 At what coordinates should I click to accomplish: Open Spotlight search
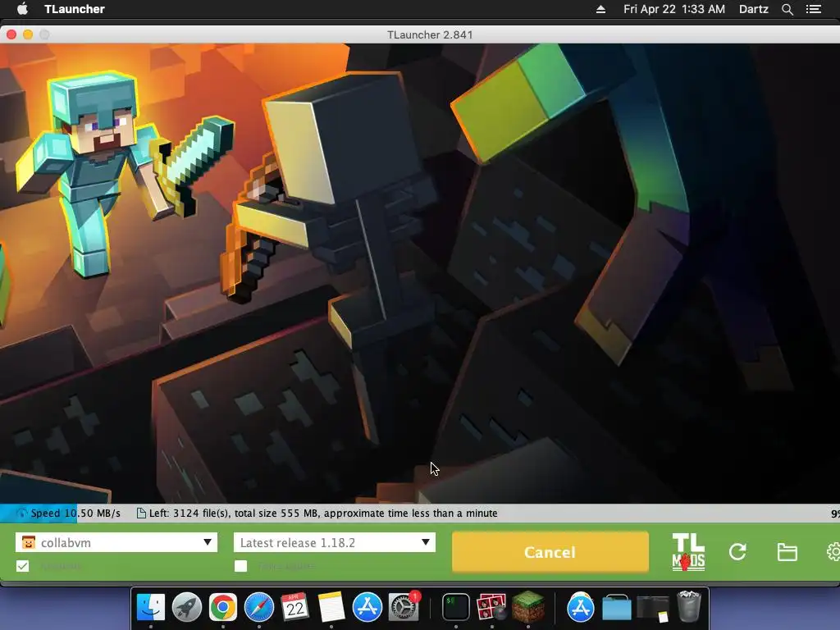coord(787,9)
